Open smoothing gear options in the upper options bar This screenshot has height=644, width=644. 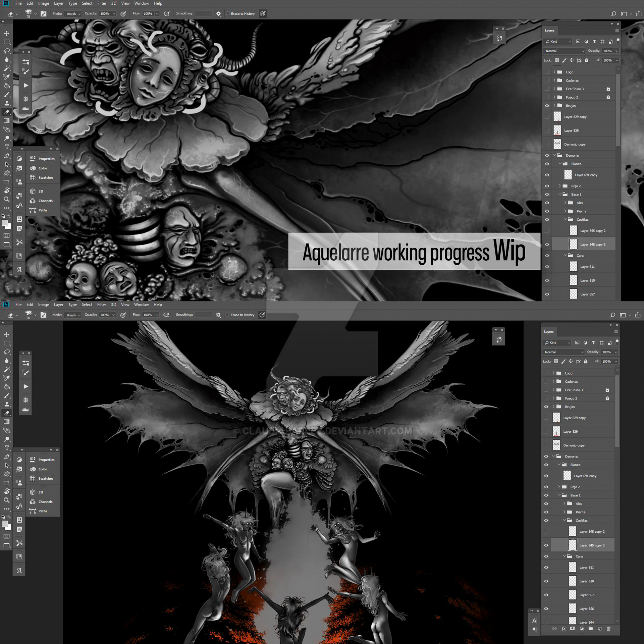(x=219, y=14)
